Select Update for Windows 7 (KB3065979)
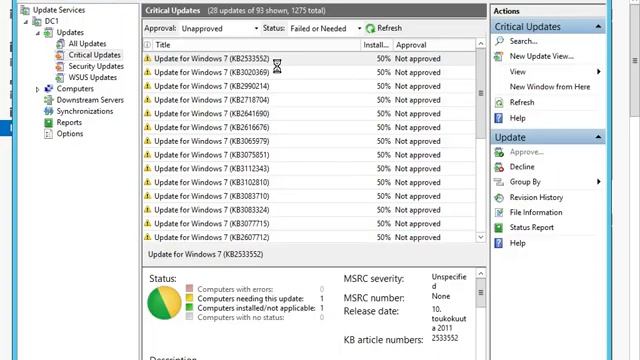 point(309,141)
